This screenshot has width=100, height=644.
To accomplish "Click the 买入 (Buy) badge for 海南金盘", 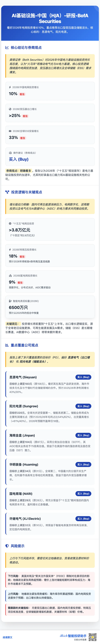I will (x=83, y=435).
